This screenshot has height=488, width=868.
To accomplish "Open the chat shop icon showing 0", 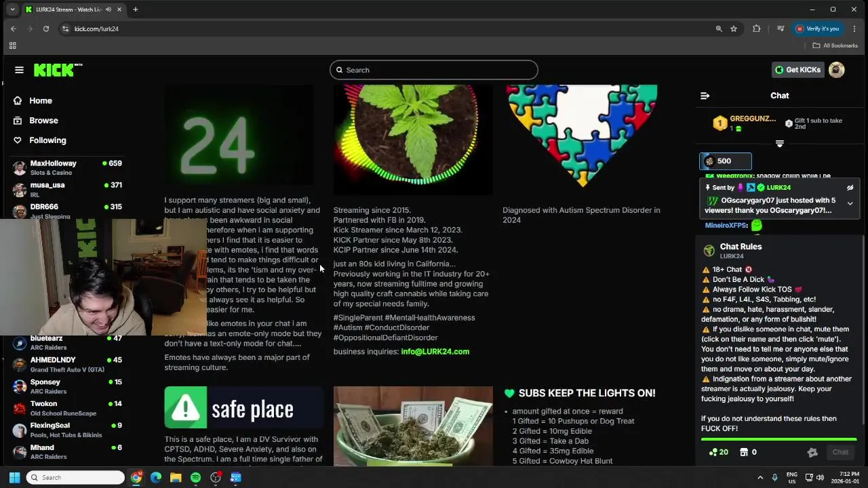I will click(x=748, y=452).
